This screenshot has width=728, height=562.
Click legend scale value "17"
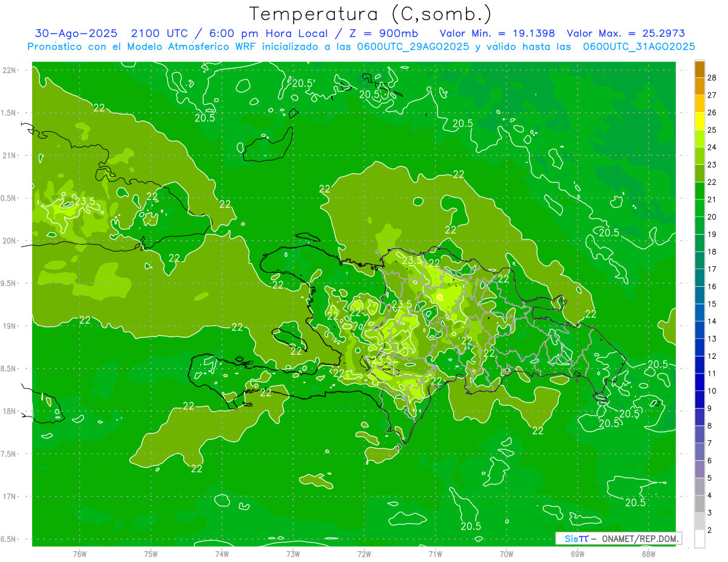[712, 269]
